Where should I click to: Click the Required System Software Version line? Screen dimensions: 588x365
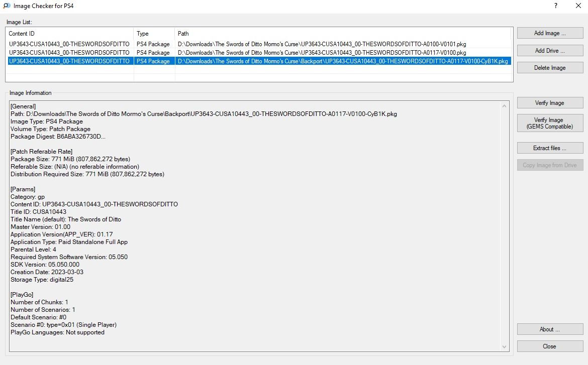click(x=69, y=257)
